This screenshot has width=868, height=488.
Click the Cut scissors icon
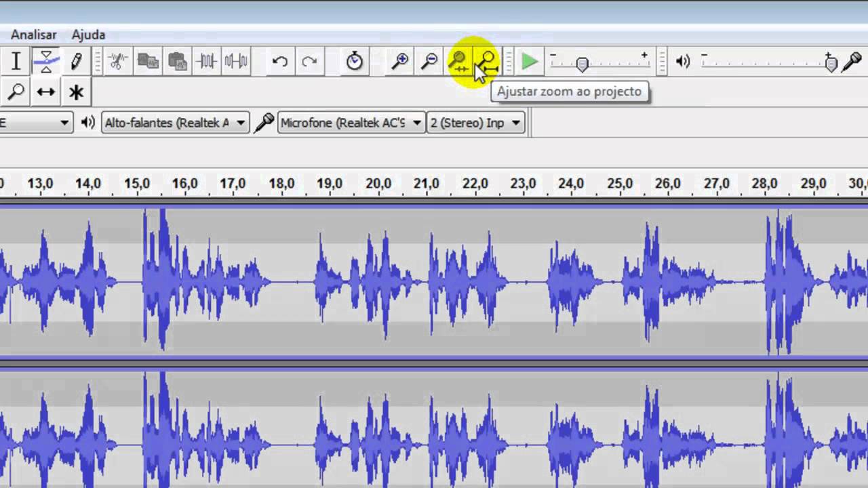pyautogui.click(x=118, y=61)
